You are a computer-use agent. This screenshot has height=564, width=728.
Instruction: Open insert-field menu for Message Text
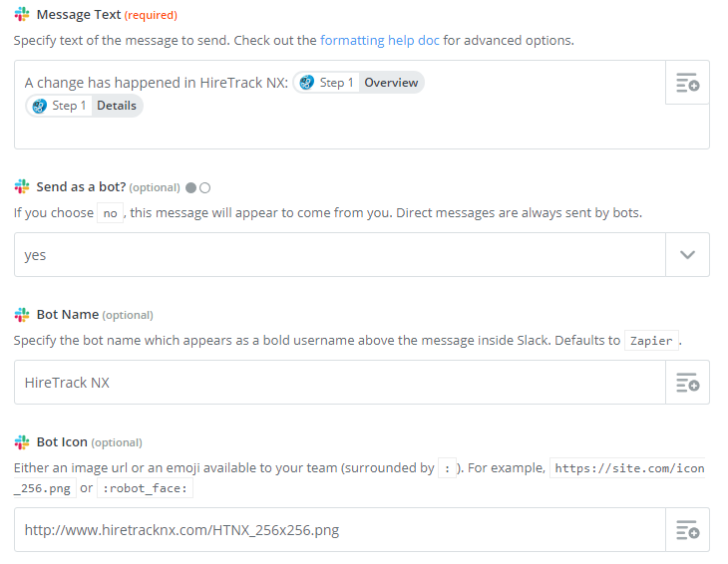coord(687,83)
